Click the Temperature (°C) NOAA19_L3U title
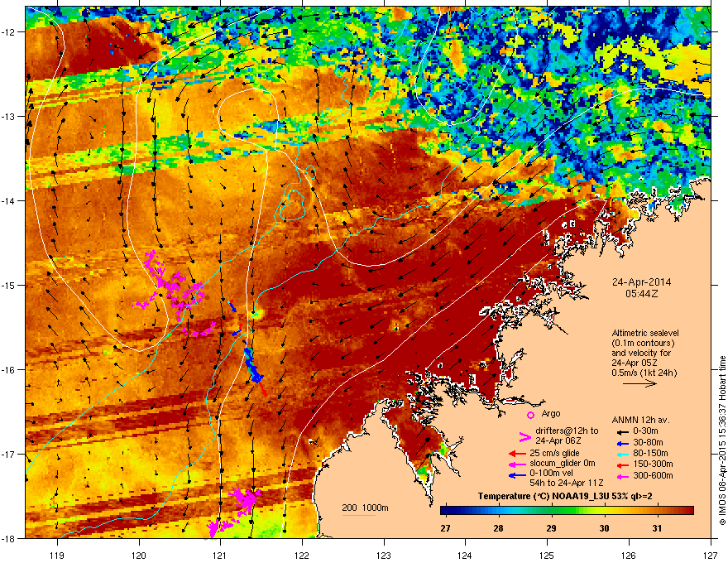The width and height of the screenshot is (728, 563). pos(565,497)
